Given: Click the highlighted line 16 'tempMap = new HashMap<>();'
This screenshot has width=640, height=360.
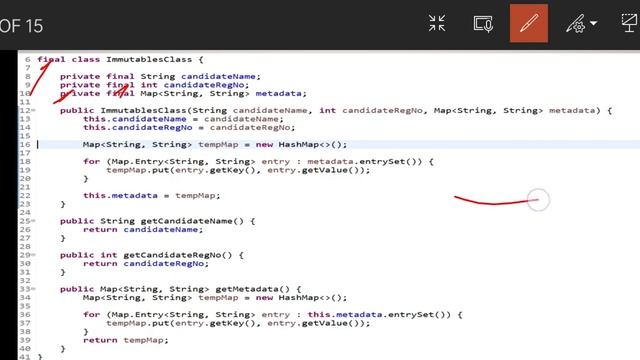Looking at the screenshot, I should (215, 144).
